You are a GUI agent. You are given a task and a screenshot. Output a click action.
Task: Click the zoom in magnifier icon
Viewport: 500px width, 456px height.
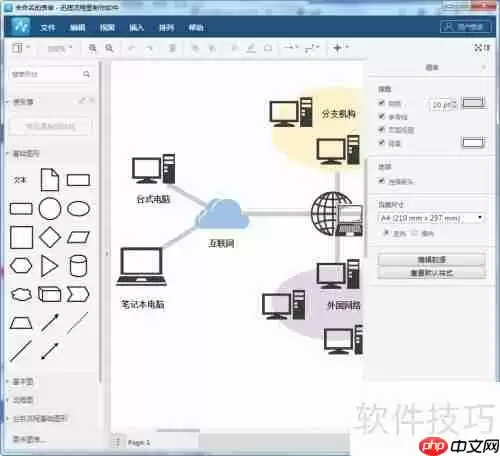(92, 48)
